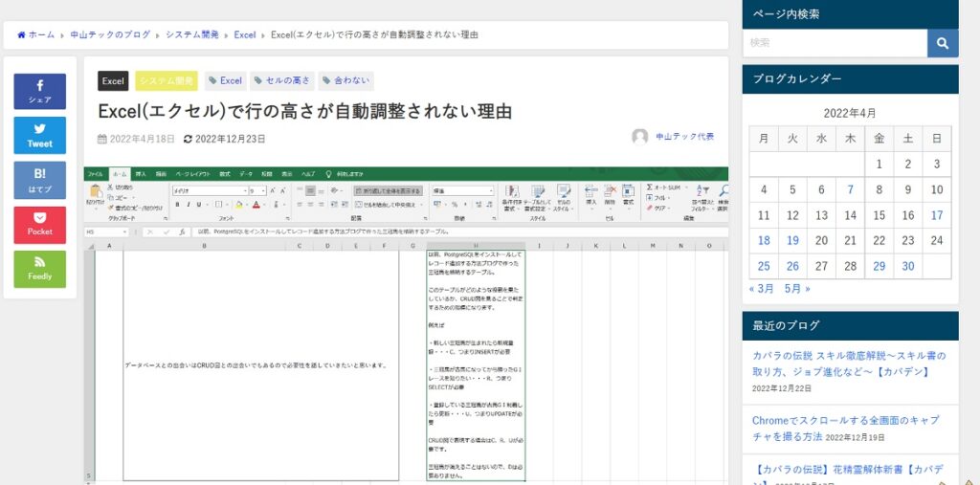Click the Excel screenshot image
Screen dimensions: 980x485
pyautogui.click(x=406, y=323)
